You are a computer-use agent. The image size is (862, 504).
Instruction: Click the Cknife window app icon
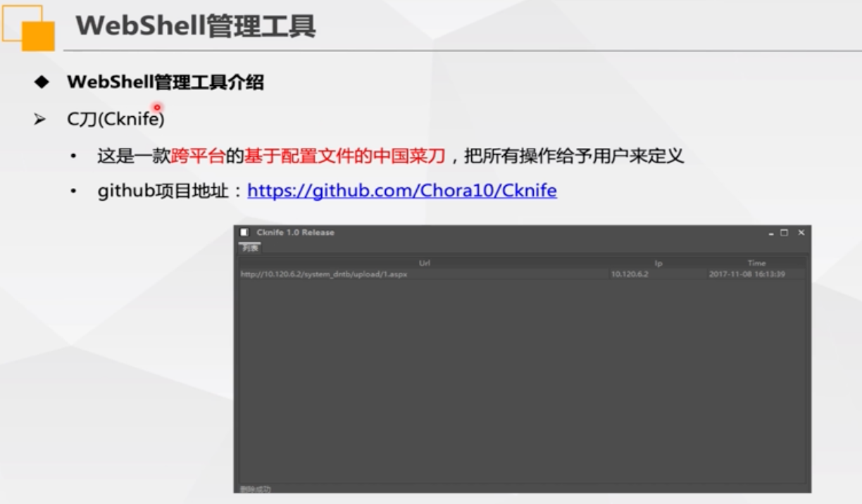pyautogui.click(x=244, y=232)
